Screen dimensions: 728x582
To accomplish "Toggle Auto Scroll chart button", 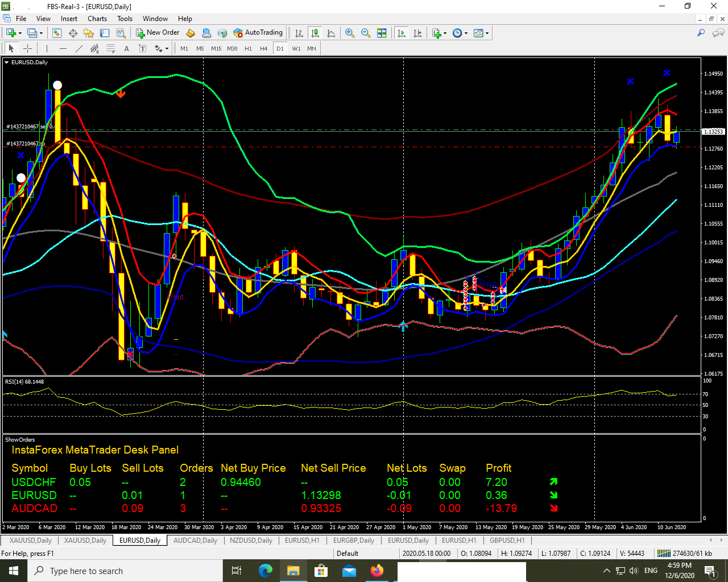I will tap(402, 33).
